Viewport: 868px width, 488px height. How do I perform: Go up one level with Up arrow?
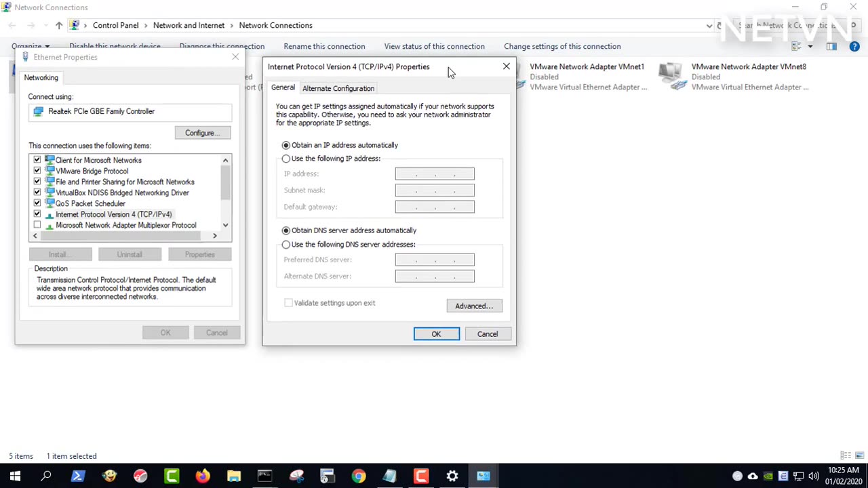59,25
